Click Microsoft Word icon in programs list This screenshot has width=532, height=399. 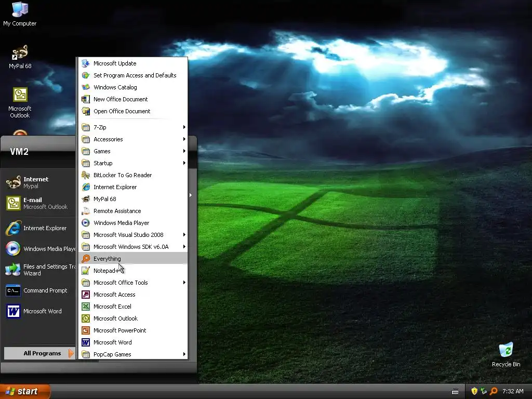(86, 342)
